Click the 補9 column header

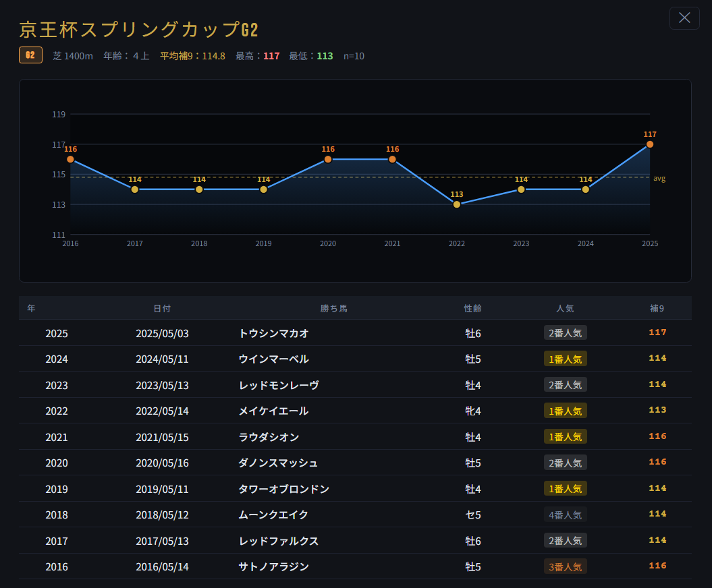(x=657, y=308)
